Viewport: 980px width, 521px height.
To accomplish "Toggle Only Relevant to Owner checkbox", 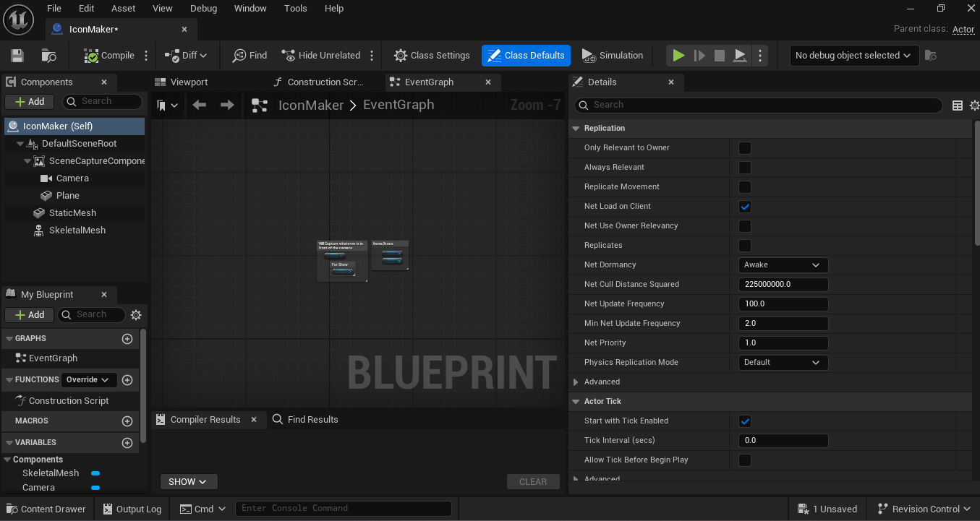I will pos(745,148).
